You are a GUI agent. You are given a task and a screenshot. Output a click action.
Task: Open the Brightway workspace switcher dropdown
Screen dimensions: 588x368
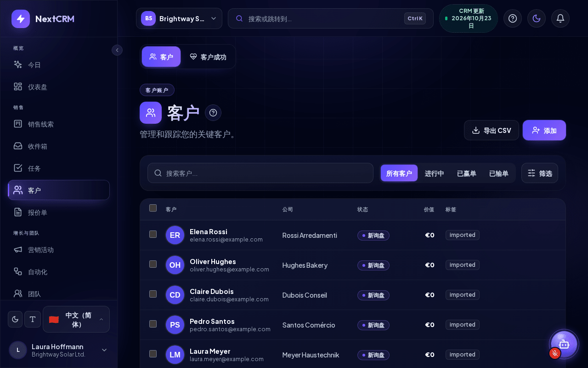[x=179, y=18]
